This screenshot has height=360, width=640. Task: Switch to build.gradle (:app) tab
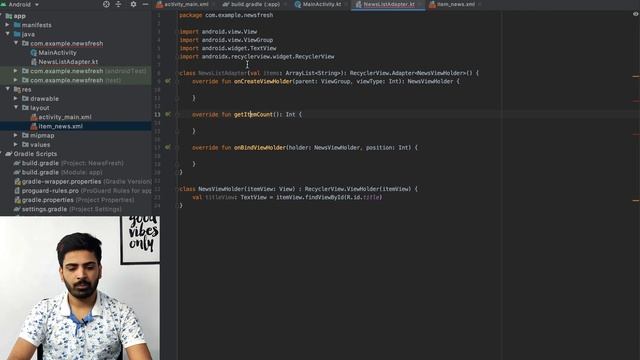(256, 4)
